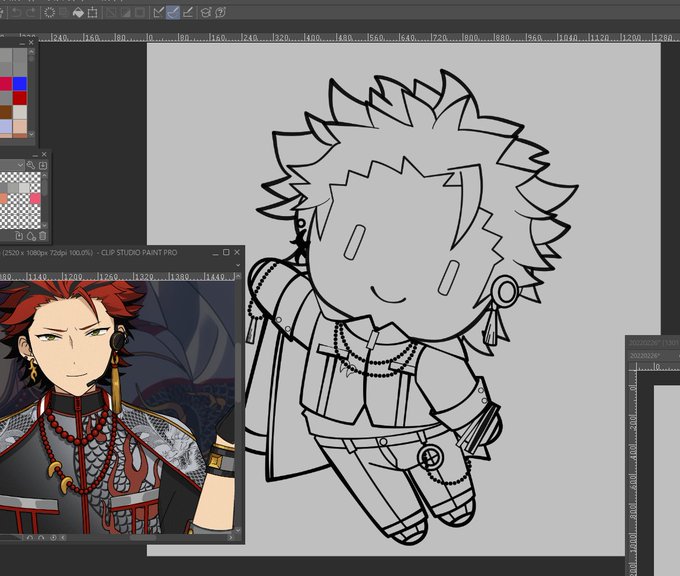This screenshot has width=680, height=576.
Task: Click color set palette scroll-up arrow
Action: (31, 52)
